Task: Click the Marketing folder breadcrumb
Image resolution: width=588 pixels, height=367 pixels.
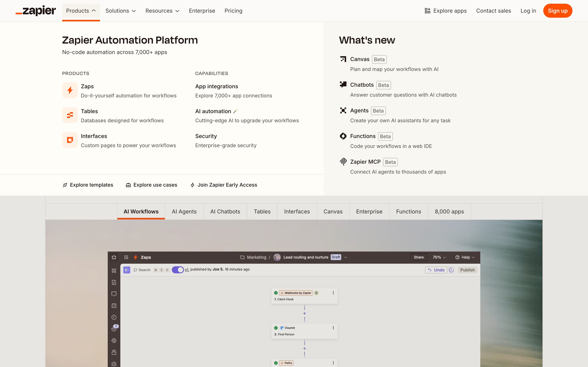Action: click(x=253, y=257)
